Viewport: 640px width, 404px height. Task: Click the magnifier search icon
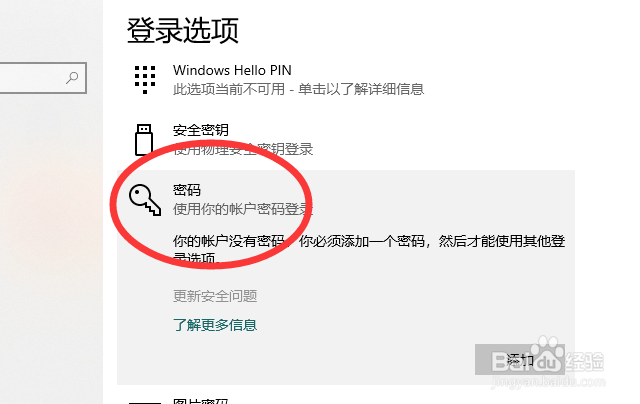[72, 78]
